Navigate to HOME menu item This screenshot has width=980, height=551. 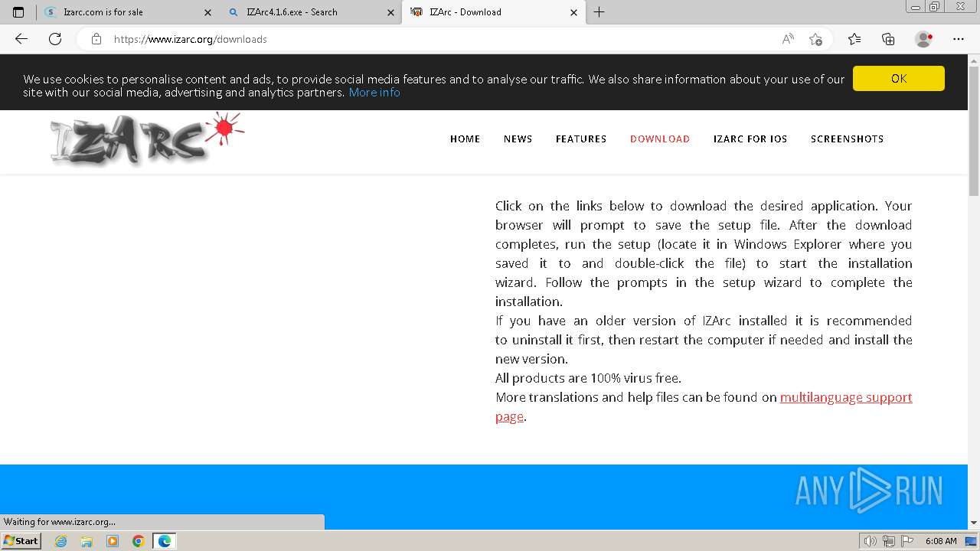[465, 139]
